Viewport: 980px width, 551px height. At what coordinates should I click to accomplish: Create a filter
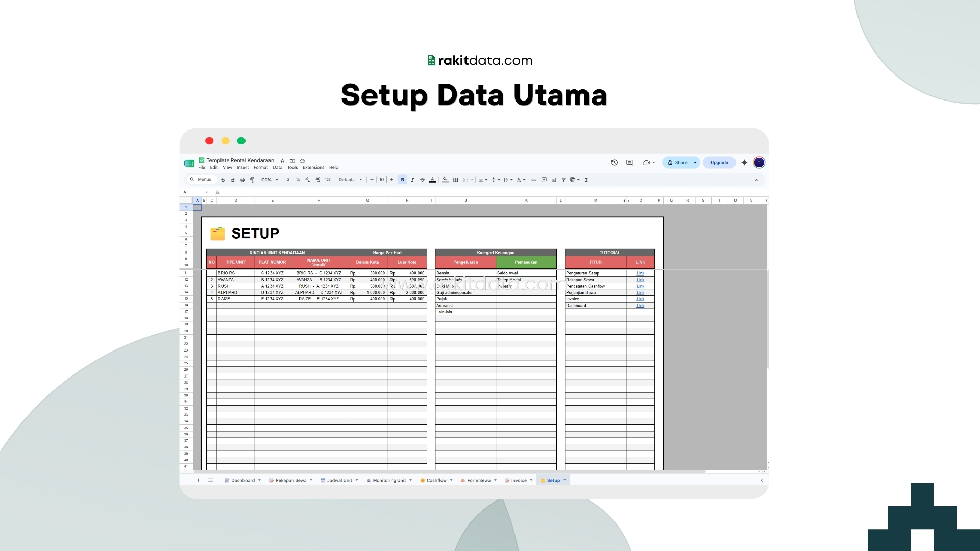[x=563, y=180]
